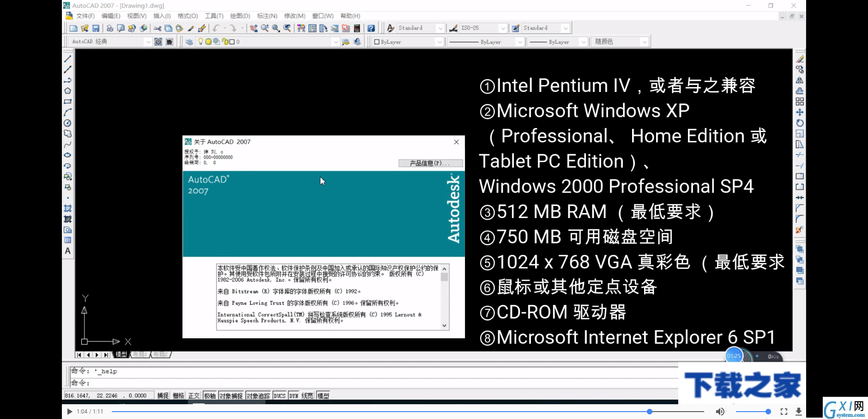Select the Polygon draw tool
Image resolution: width=868 pixels, height=419 pixels.
(x=68, y=91)
